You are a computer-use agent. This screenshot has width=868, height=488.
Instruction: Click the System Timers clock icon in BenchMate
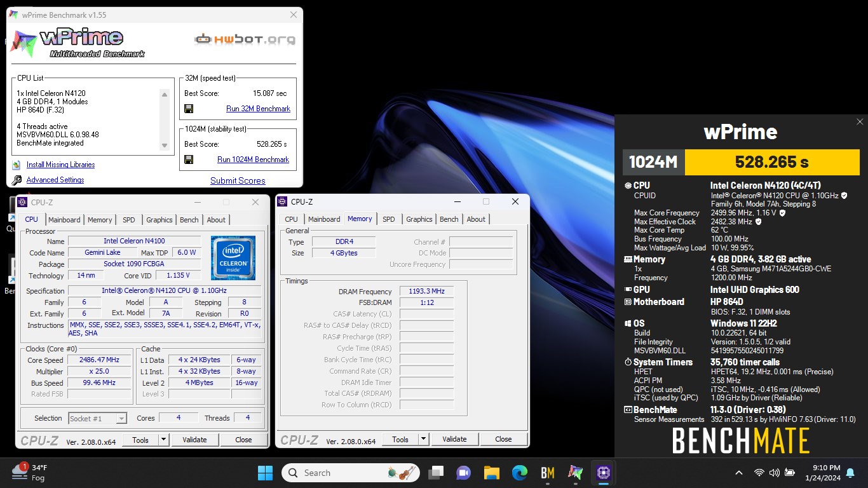(628, 362)
